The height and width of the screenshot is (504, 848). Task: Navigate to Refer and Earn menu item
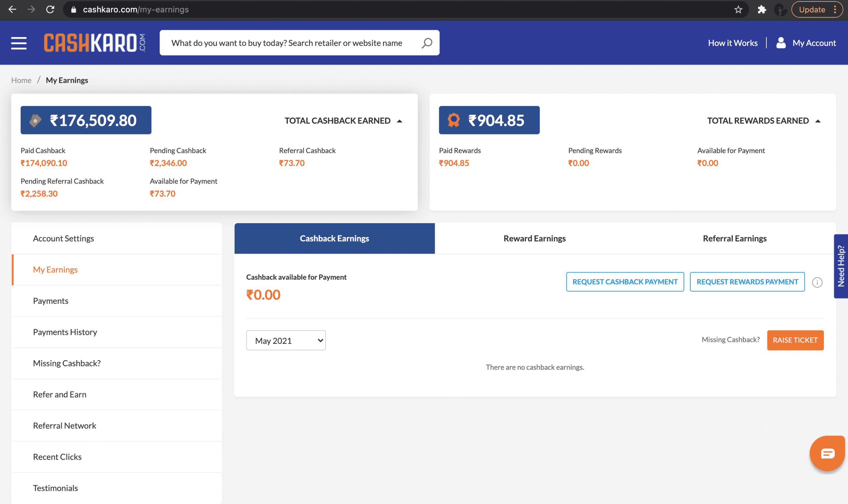coord(59,393)
